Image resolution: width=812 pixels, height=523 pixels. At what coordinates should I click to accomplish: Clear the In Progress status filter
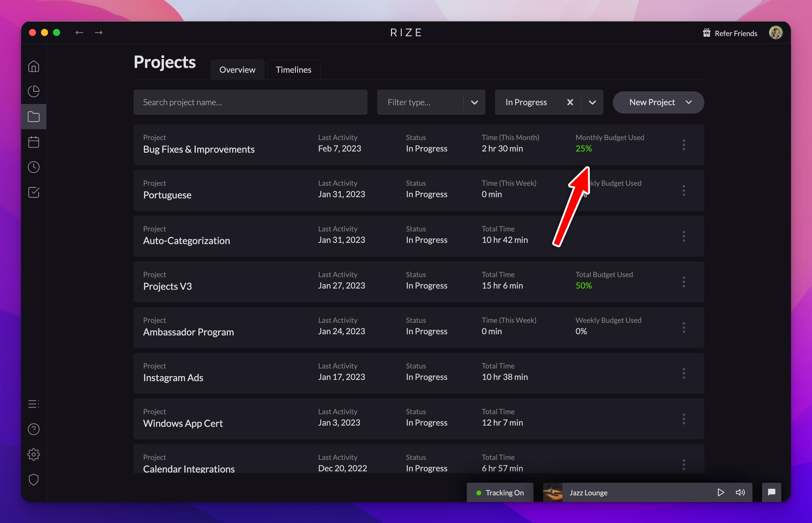pyautogui.click(x=570, y=102)
